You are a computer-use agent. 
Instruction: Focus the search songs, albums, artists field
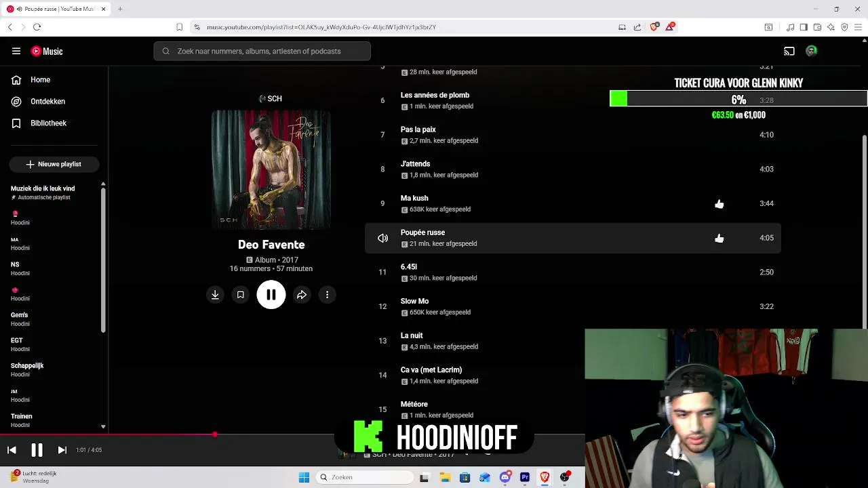(x=262, y=51)
